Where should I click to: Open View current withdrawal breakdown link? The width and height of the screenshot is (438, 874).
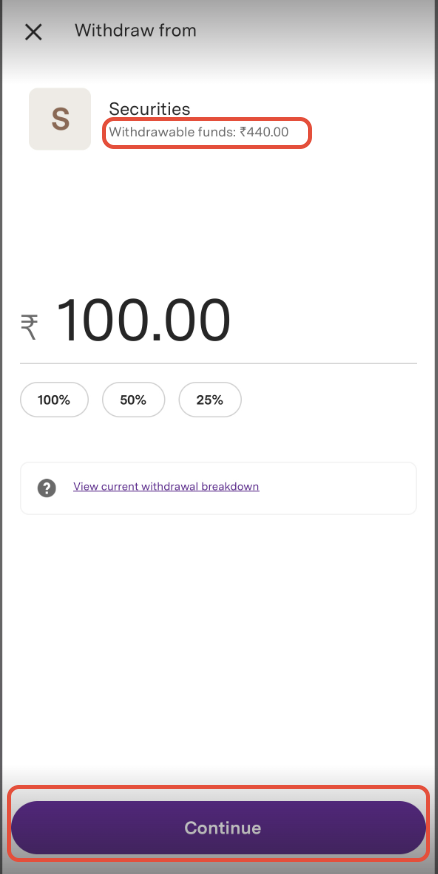[166, 487]
